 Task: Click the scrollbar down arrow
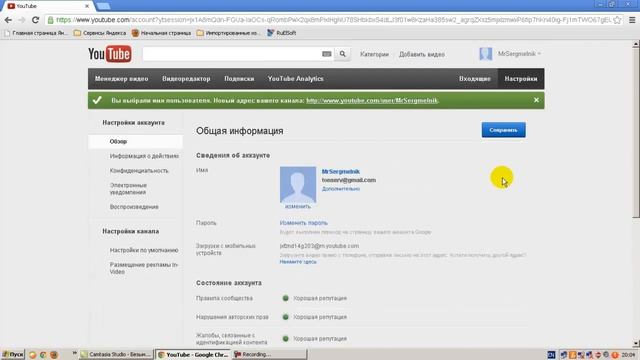tap(636, 344)
